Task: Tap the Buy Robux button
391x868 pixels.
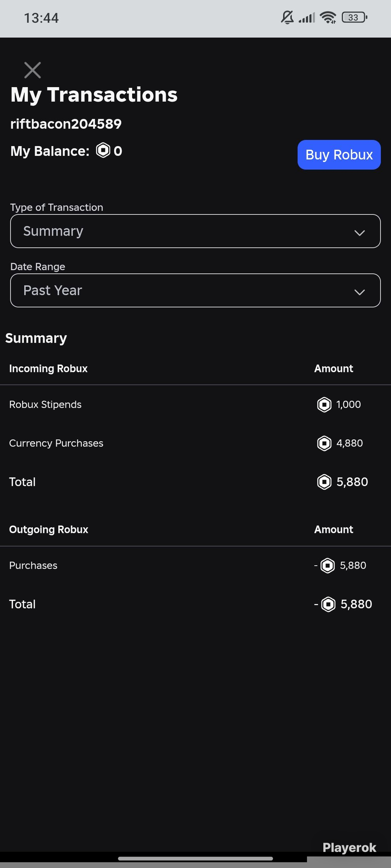Action: click(339, 155)
